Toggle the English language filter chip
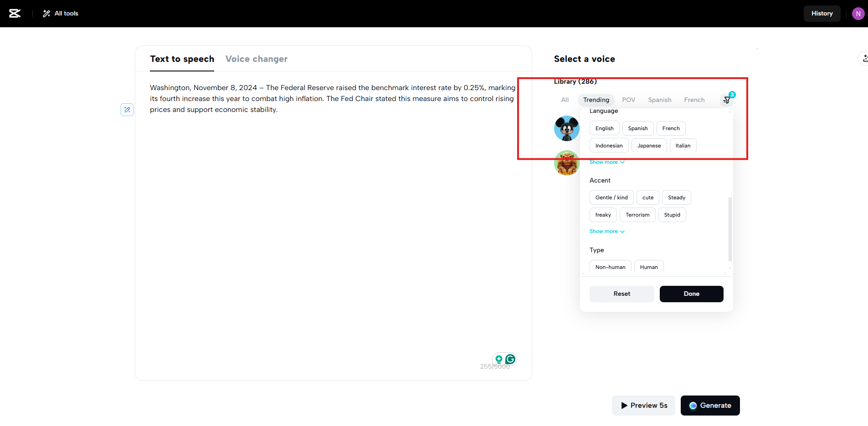Image resolution: width=868 pixels, height=426 pixels. pos(605,128)
